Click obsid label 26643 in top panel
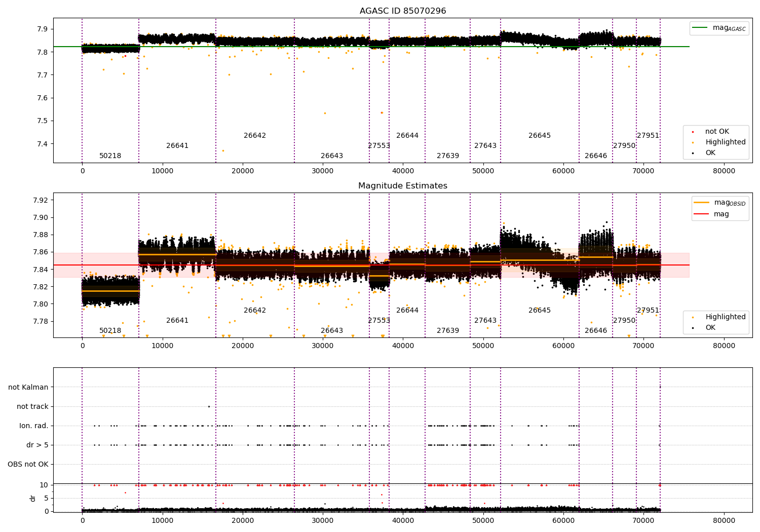Screen dimensions: 760x532 (x=332, y=156)
